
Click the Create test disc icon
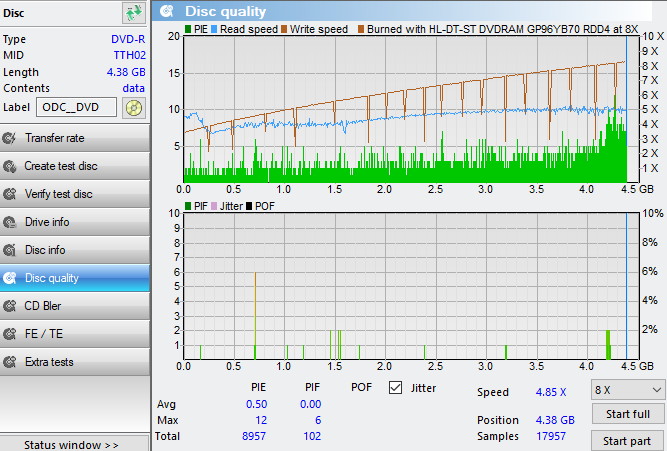[10, 166]
